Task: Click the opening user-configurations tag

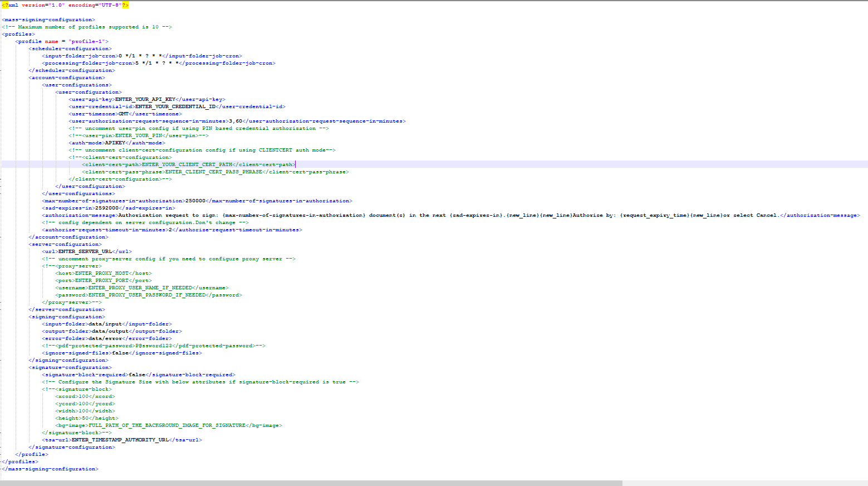Action: tap(77, 85)
